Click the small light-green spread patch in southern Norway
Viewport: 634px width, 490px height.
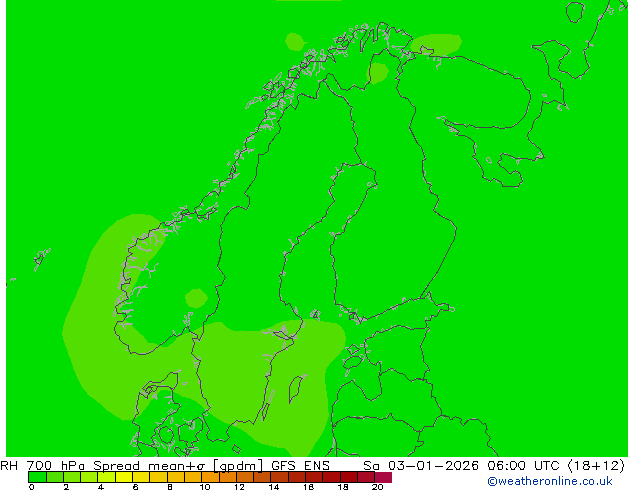tap(196, 298)
